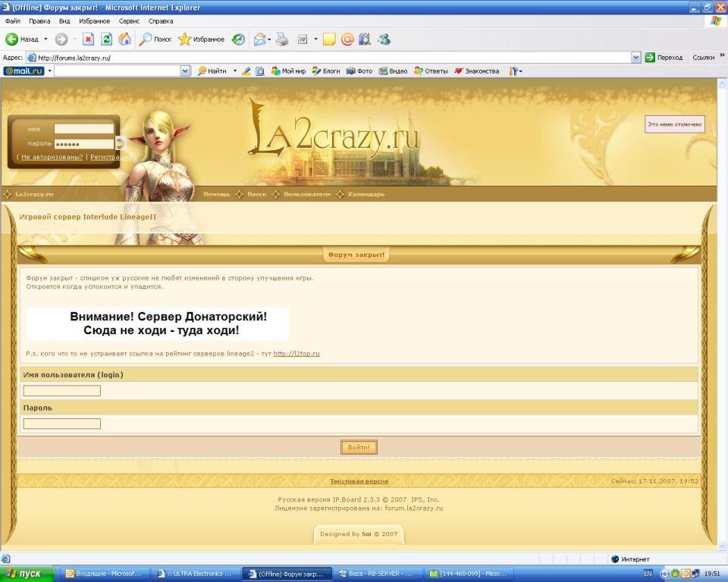Click the Research books icon in toolbar
The width and height of the screenshot is (728, 582).
365,39
